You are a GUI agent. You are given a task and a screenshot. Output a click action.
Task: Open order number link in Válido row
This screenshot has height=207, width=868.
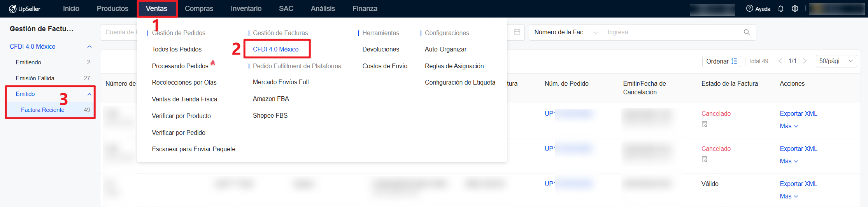pyautogui.click(x=568, y=184)
